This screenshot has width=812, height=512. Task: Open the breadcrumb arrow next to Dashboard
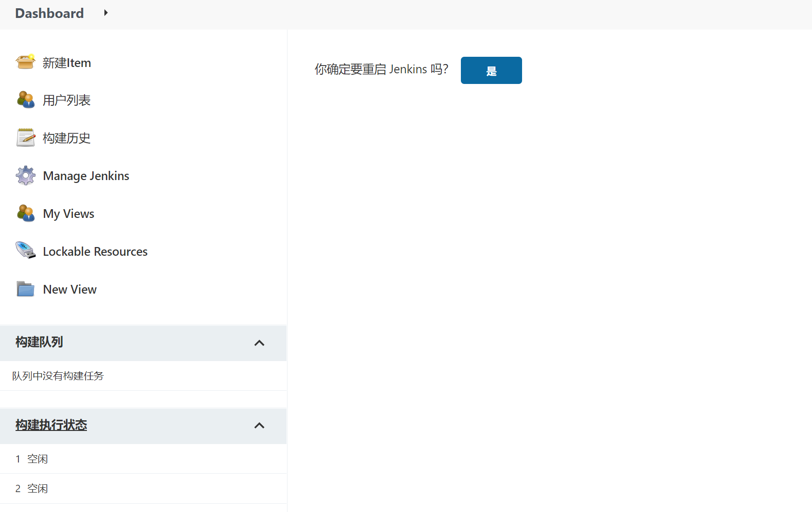pyautogui.click(x=106, y=13)
